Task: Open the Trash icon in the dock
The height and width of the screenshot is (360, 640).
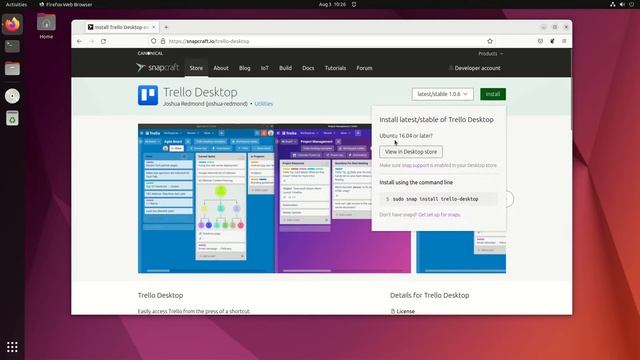Action: [12, 118]
